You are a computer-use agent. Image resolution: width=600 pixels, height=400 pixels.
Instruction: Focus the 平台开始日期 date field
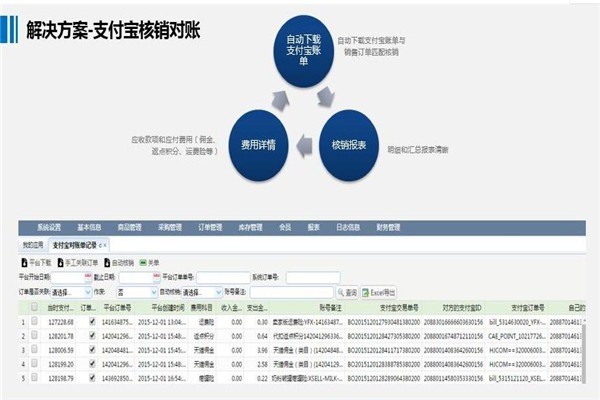click(68, 277)
